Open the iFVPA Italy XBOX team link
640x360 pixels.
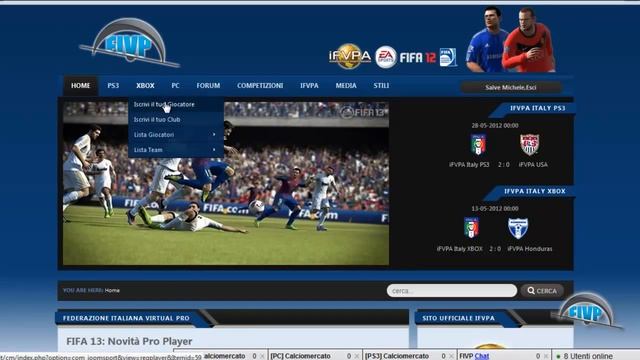tap(460, 249)
